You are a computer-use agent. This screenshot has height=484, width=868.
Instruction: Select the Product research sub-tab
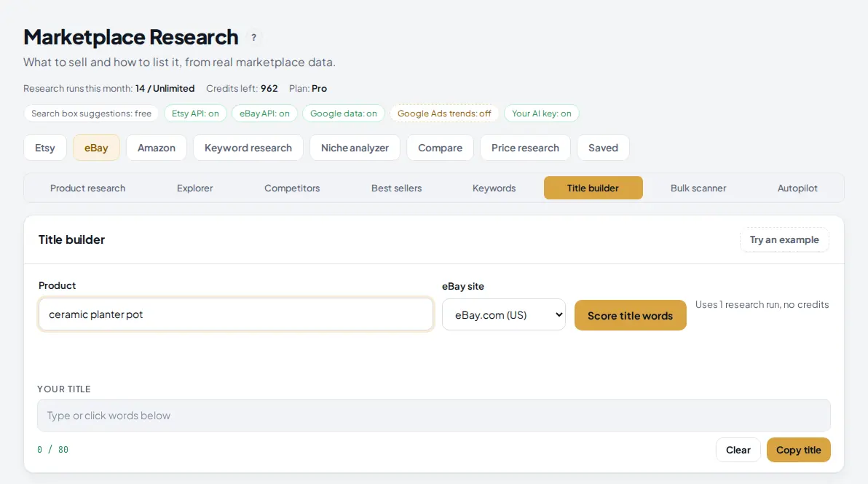point(87,188)
